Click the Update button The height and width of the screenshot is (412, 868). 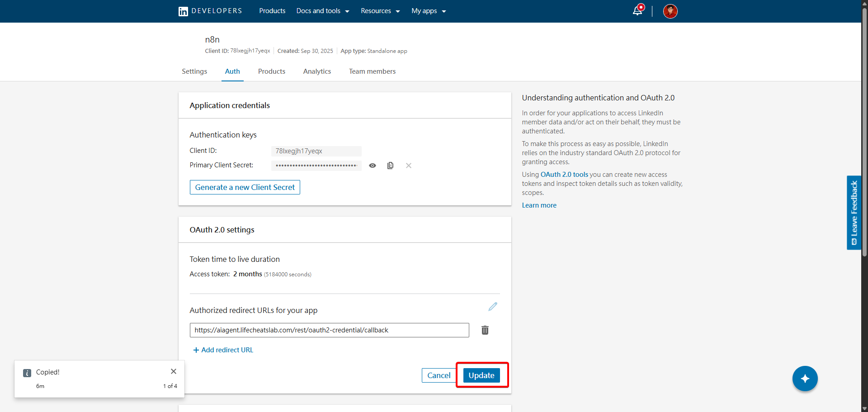point(481,375)
